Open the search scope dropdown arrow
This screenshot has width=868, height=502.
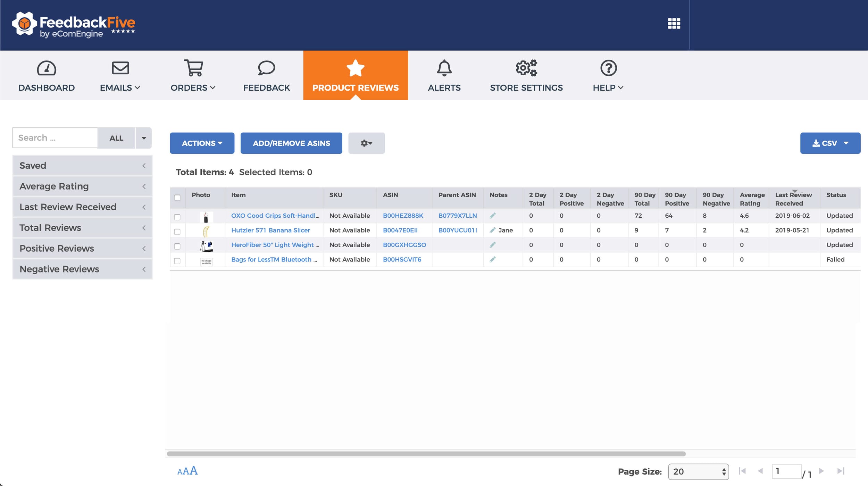pyautogui.click(x=144, y=138)
